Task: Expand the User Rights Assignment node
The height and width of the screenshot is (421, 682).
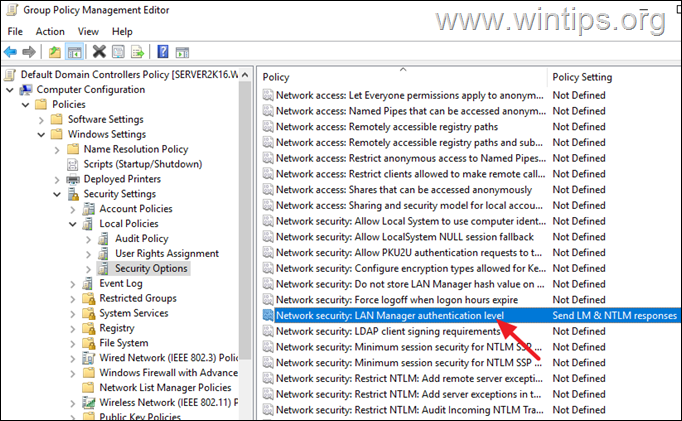Action: [x=88, y=254]
